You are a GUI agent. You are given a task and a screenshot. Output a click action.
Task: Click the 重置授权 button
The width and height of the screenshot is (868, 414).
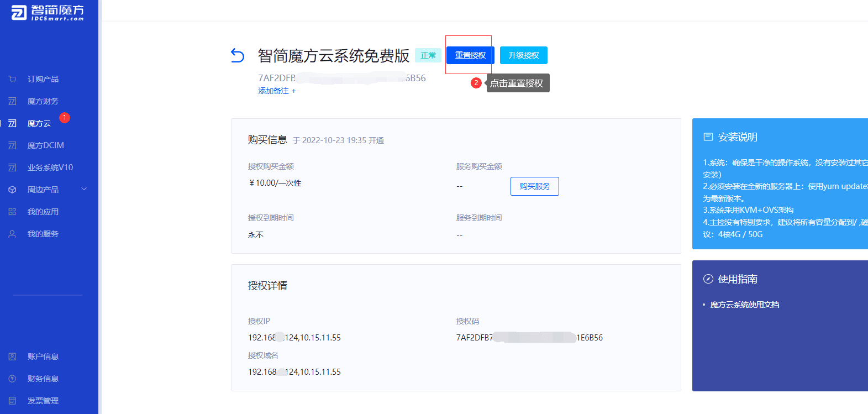pos(470,55)
